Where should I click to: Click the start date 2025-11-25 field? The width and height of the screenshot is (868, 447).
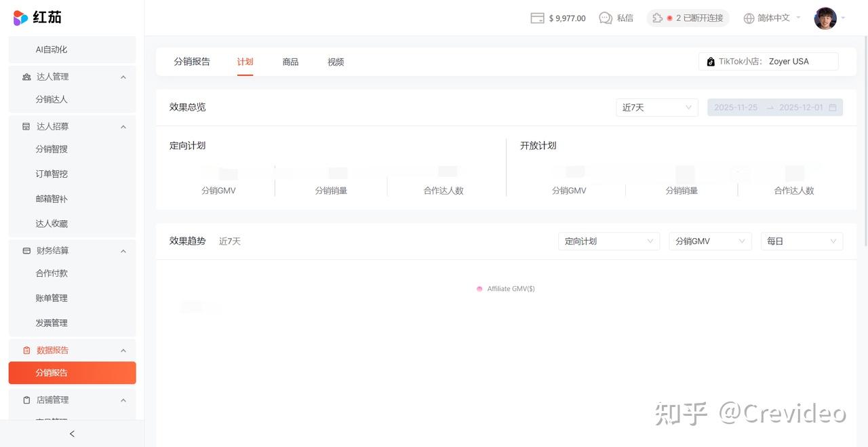pos(736,107)
